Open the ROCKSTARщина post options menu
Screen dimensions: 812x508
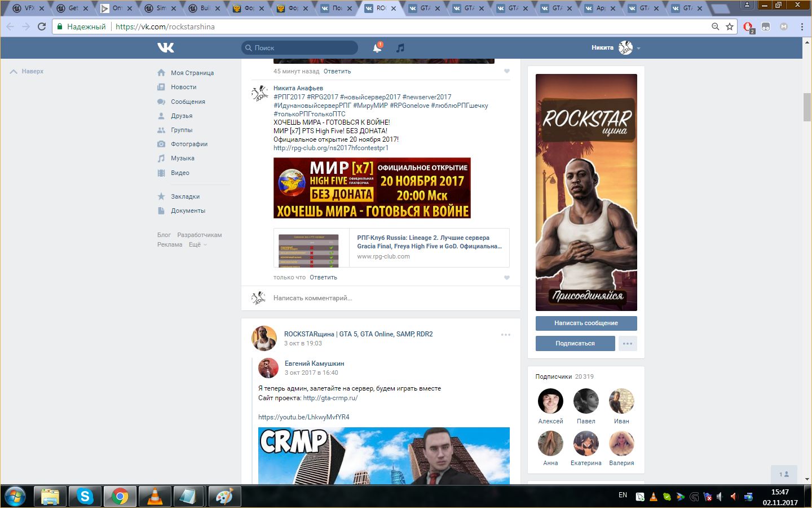pos(506,335)
